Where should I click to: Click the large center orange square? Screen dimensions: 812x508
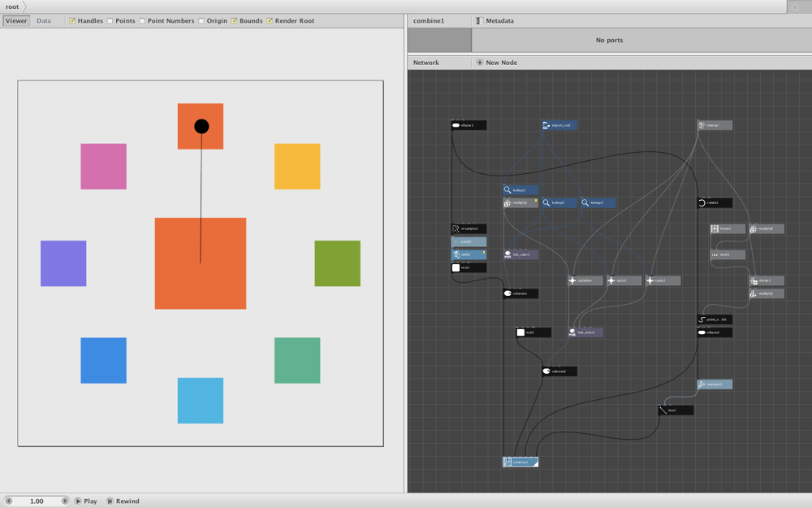pyautogui.click(x=201, y=263)
